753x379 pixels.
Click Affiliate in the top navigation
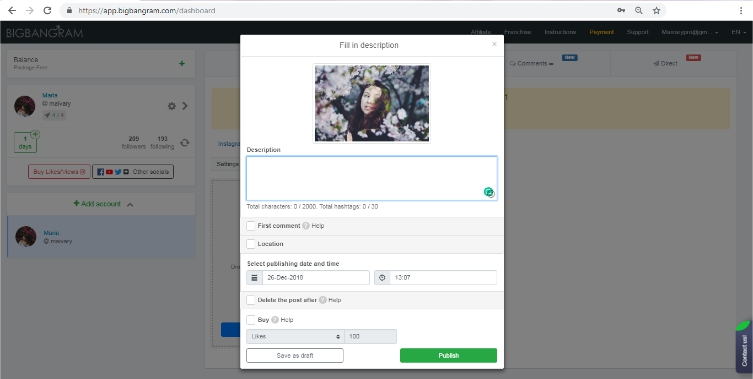click(481, 32)
